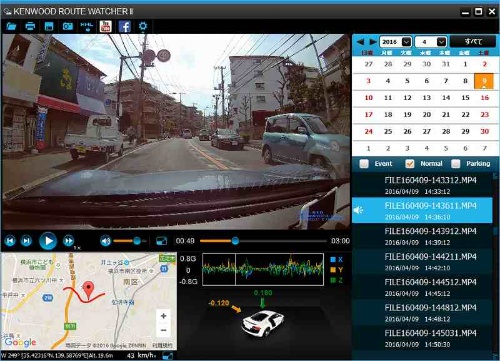The height and width of the screenshot is (361, 500).
Task: Enable the Parking checkbox
Action: tap(456, 164)
